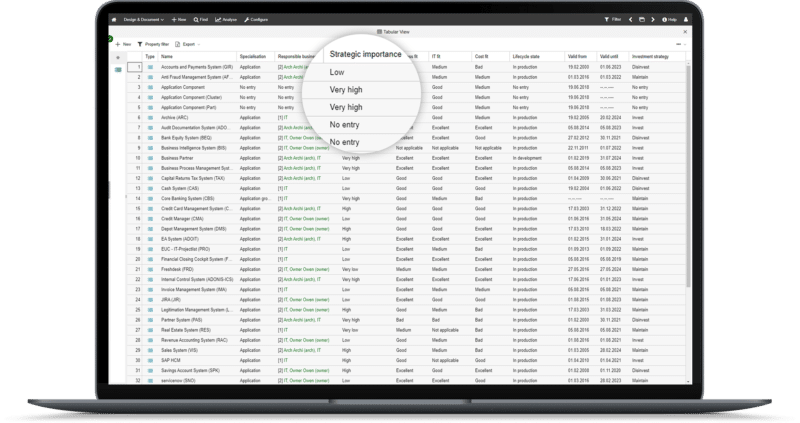800x423 pixels.
Task: Open the Analyse menu
Action: (x=226, y=19)
